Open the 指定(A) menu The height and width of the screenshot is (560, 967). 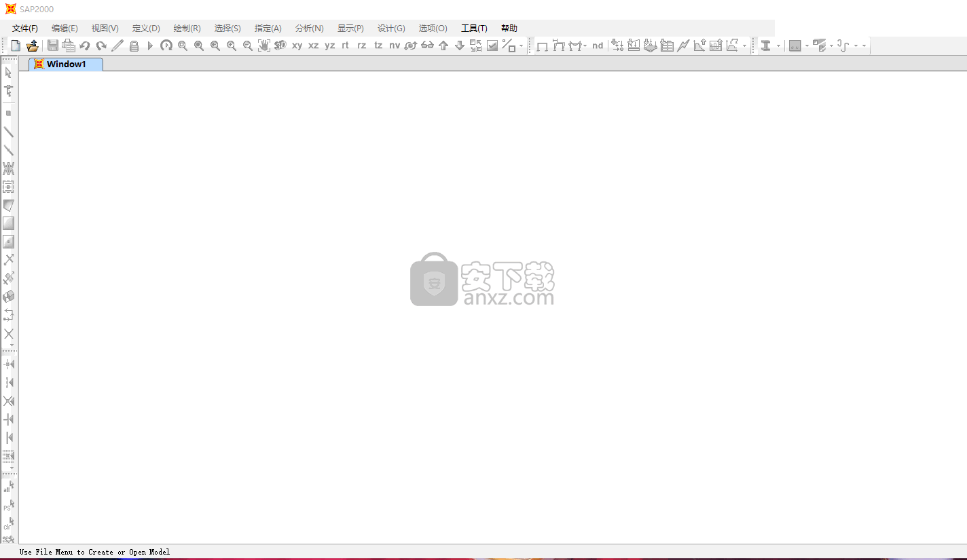coord(268,28)
